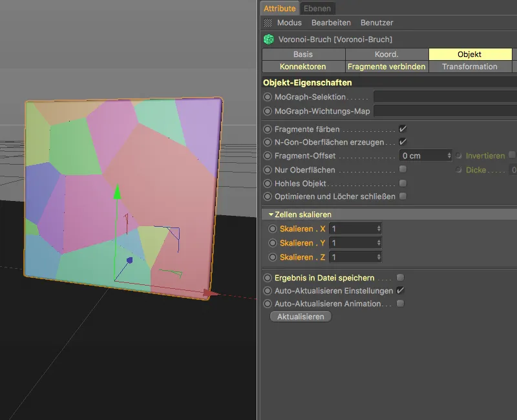Click animation dot next to Fragment-Offset
This screenshot has width=517, height=420.
tap(268, 156)
